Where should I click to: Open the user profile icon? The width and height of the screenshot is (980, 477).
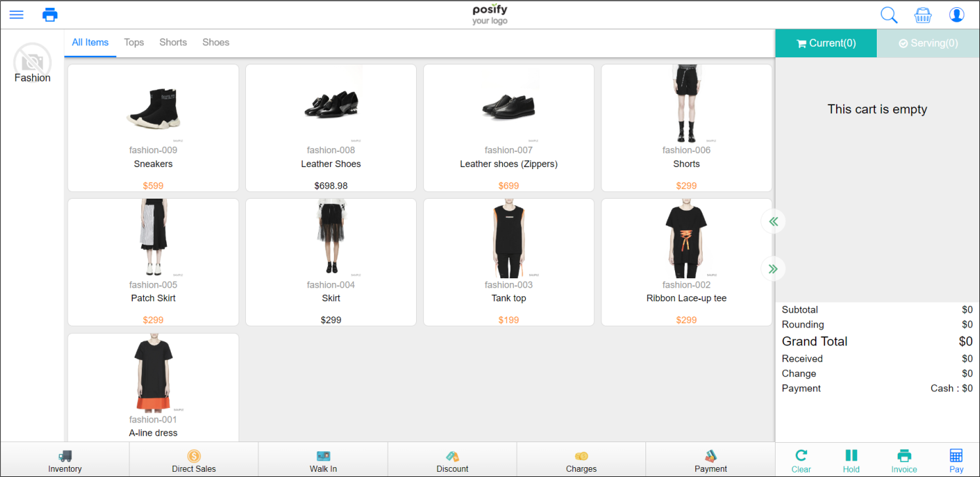956,15
